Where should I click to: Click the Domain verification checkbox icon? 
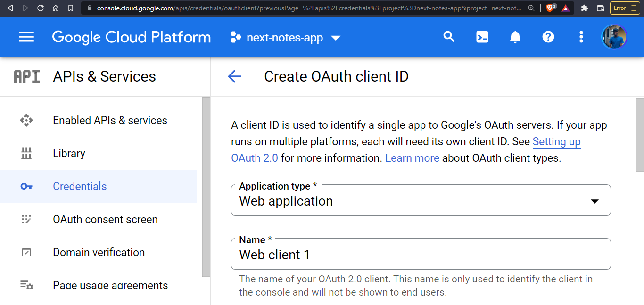[26, 252]
